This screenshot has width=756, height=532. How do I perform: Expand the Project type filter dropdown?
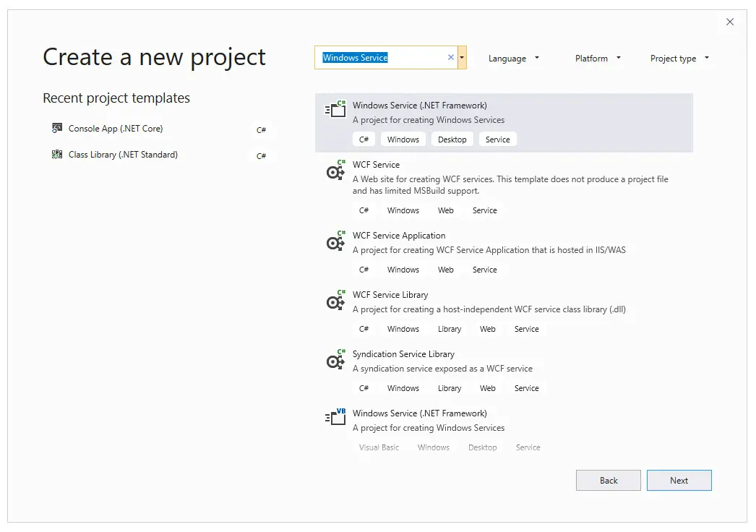(x=680, y=59)
